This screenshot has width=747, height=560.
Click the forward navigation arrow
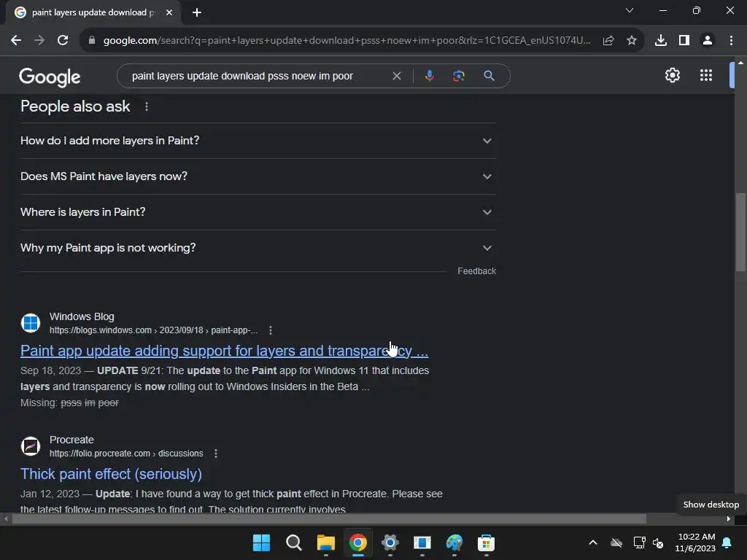tap(39, 41)
